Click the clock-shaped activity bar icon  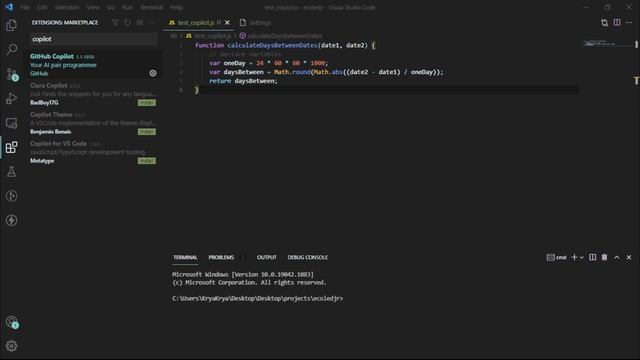(11, 196)
